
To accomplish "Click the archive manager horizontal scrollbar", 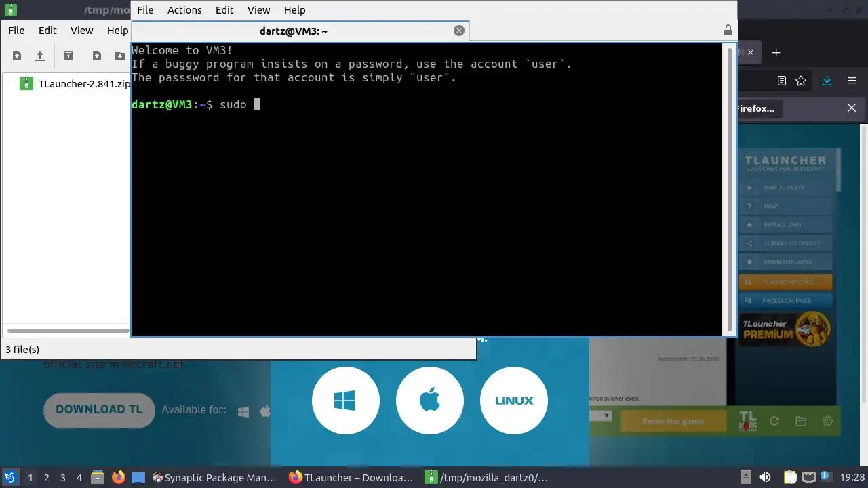I will (67, 331).
